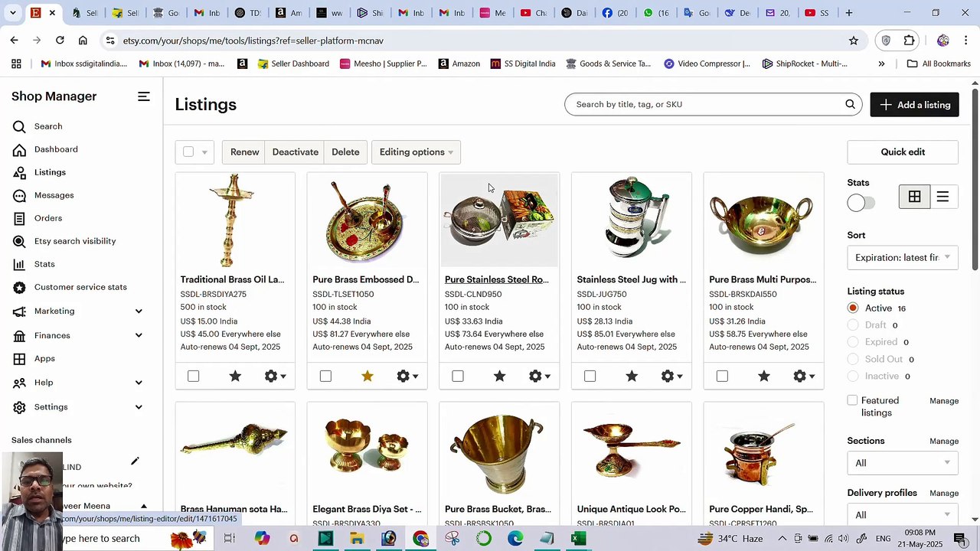The width and height of the screenshot is (980, 551).
Task: Star the Stainless Steel Jug listing
Action: point(632,376)
